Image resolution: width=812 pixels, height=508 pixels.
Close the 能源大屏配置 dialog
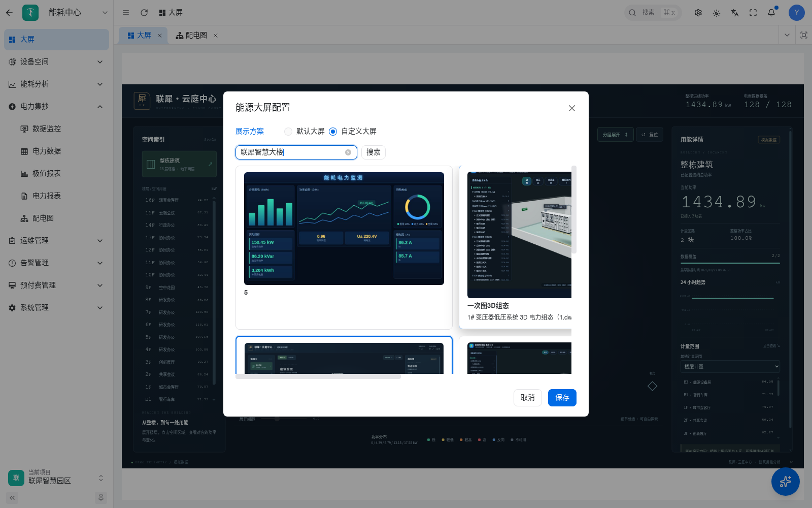pyautogui.click(x=572, y=108)
